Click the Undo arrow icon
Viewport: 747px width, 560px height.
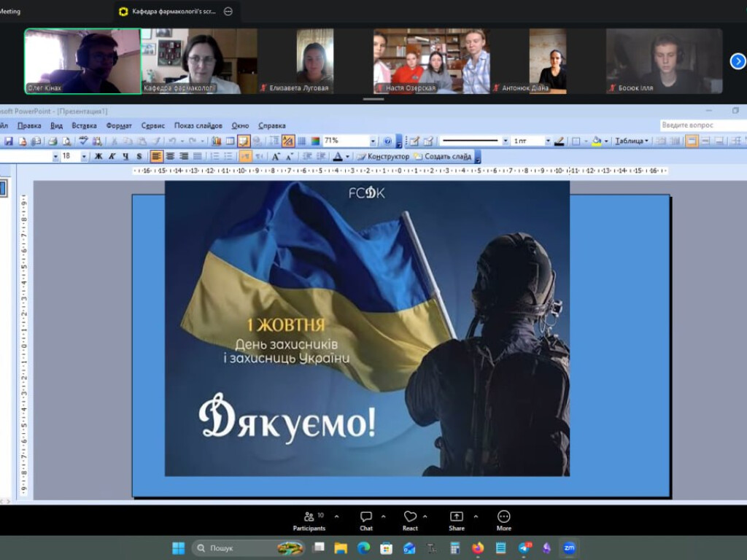pos(172,141)
